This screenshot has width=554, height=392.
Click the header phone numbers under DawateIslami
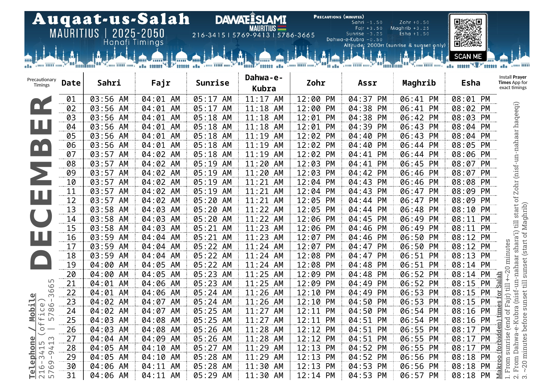253,35
